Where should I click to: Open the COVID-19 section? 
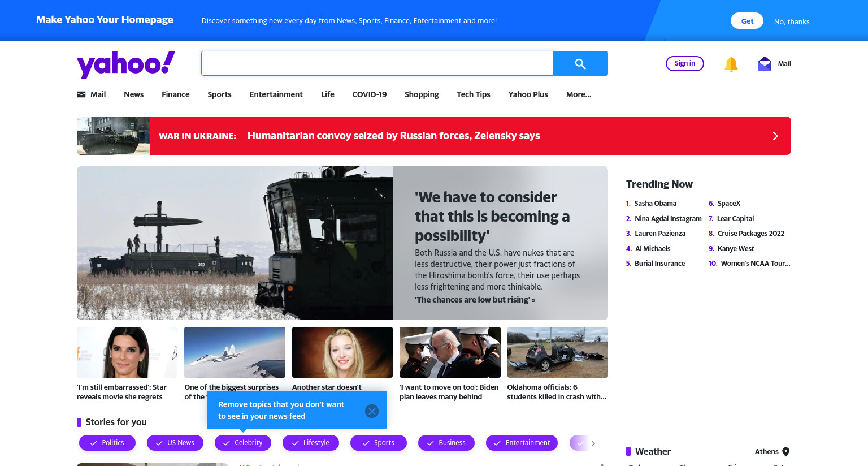point(370,94)
